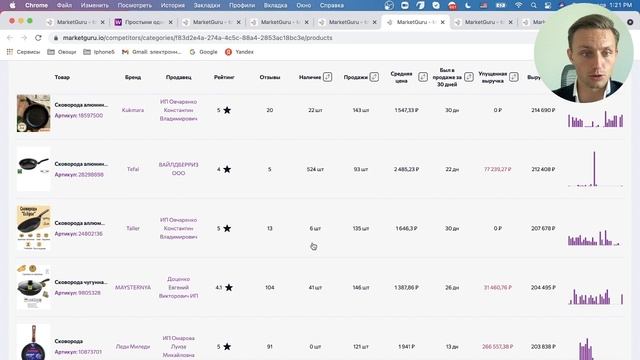Close the active MarketGuru tab
Screen dimensions: 640x360
[x=442, y=22]
